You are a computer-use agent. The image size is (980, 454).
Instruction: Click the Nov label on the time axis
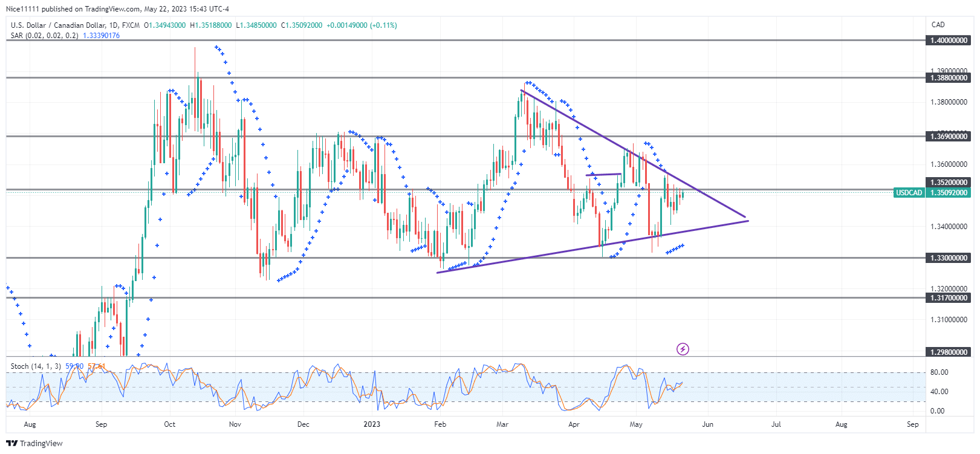click(x=235, y=424)
